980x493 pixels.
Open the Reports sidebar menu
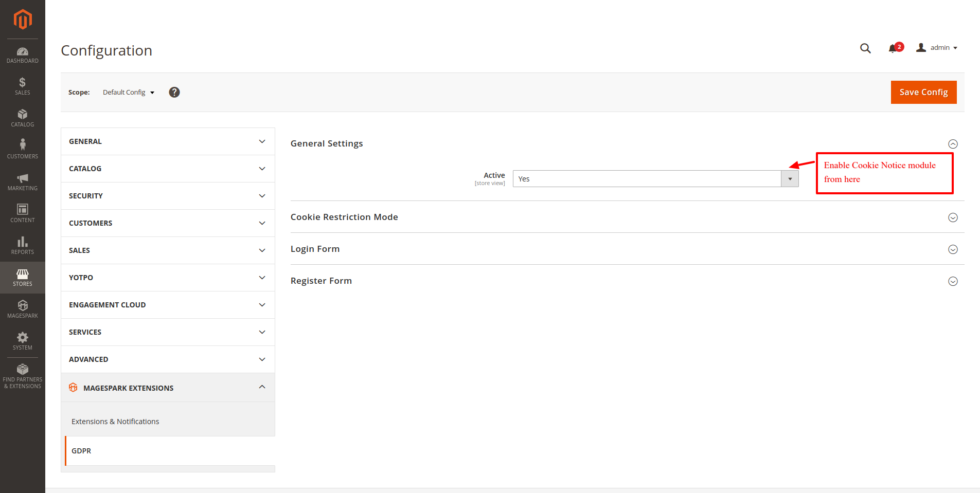[x=23, y=245]
